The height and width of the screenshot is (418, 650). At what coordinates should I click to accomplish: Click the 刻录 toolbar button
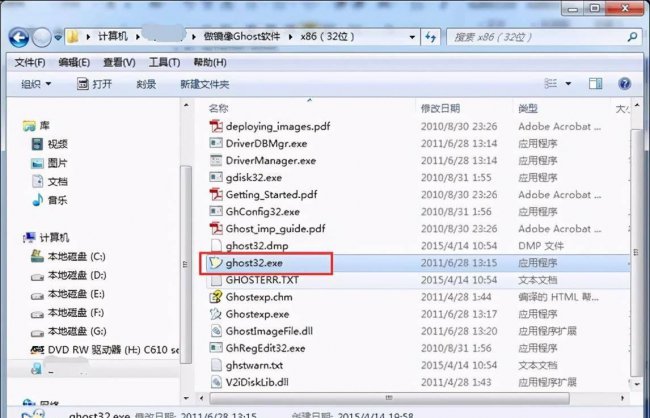click(x=146, y=84)
